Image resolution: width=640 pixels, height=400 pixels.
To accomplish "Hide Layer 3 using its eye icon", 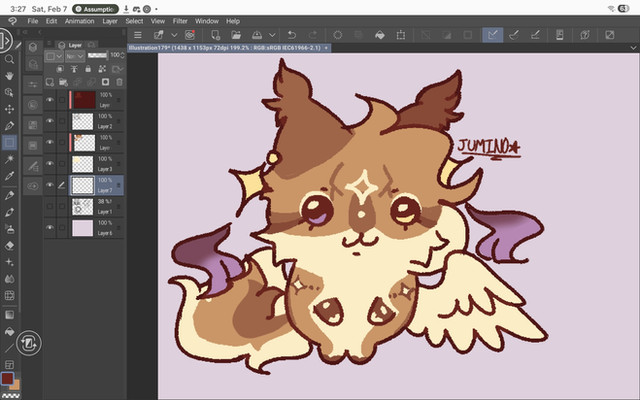I will pyautogui.click(x=50, y=163).
